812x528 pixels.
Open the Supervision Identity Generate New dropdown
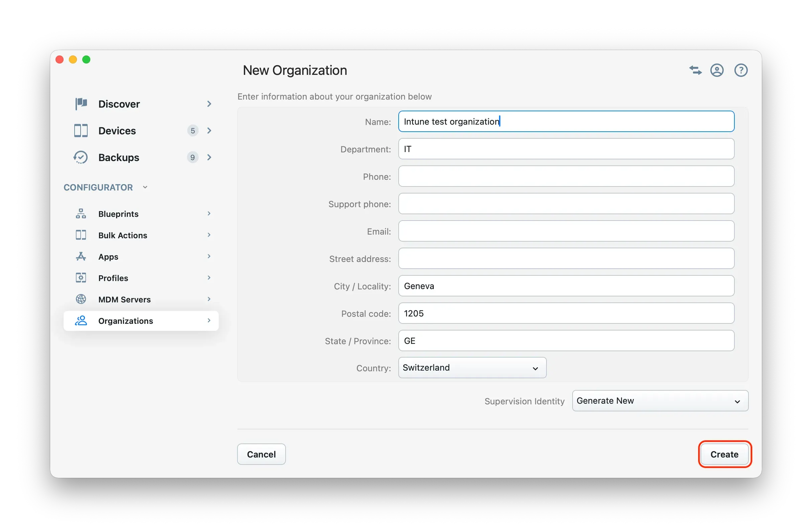pyautogui.click(x=659, y=401)
